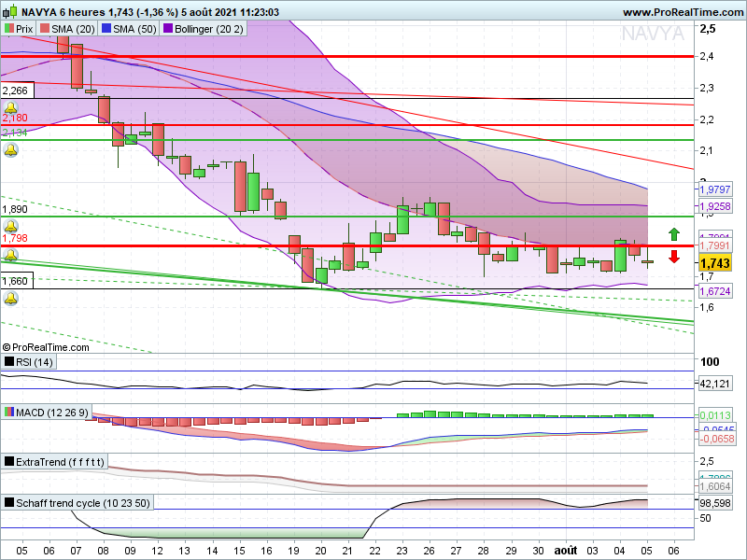747x560 pixels.
Task: Click date 15 on the time axis
Action: (239, 551)
